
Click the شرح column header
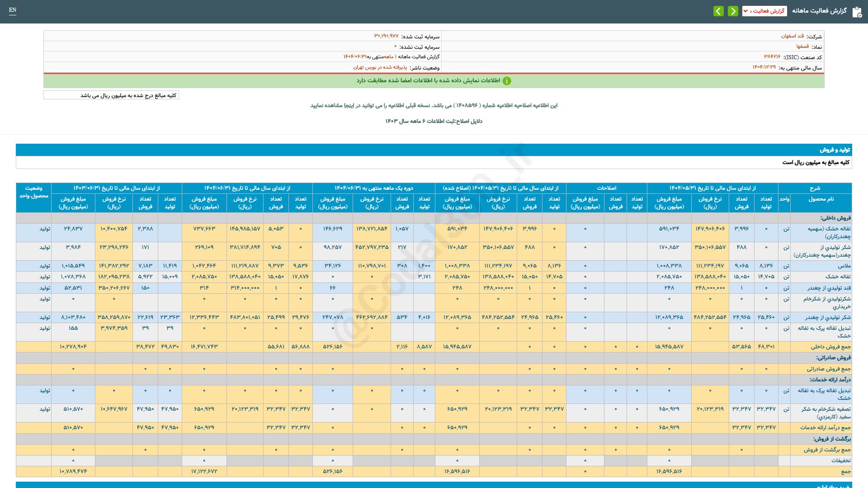point(815,188)
